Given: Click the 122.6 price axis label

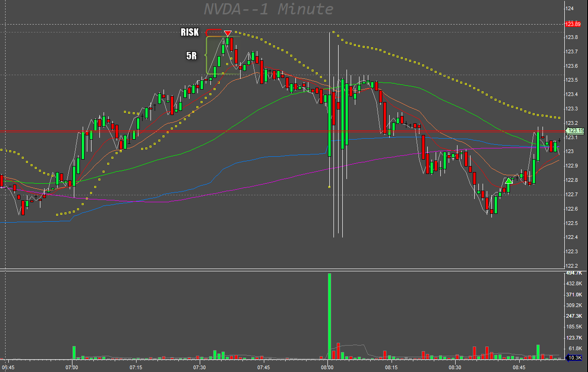Looking at the screenshot, I should click(572, 209).
